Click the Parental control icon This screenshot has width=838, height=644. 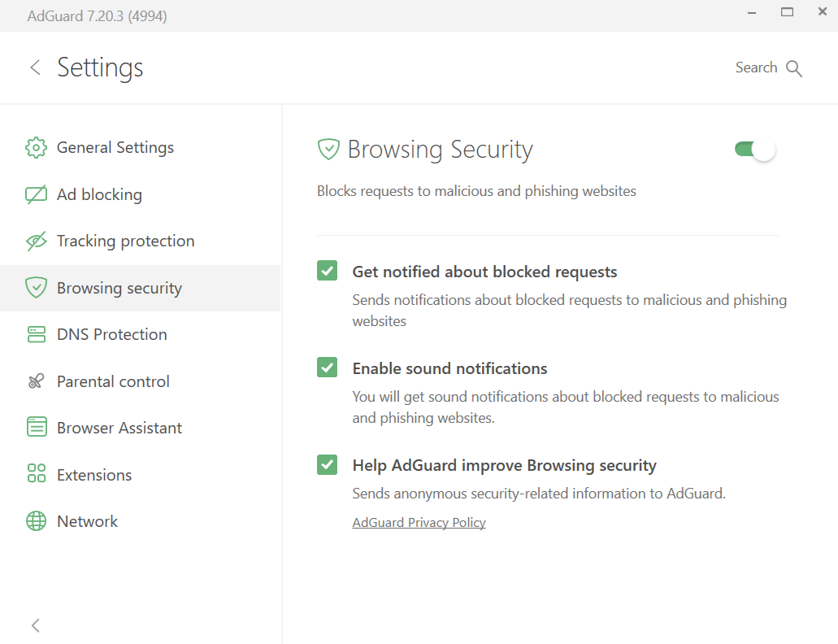coord(36,381)
